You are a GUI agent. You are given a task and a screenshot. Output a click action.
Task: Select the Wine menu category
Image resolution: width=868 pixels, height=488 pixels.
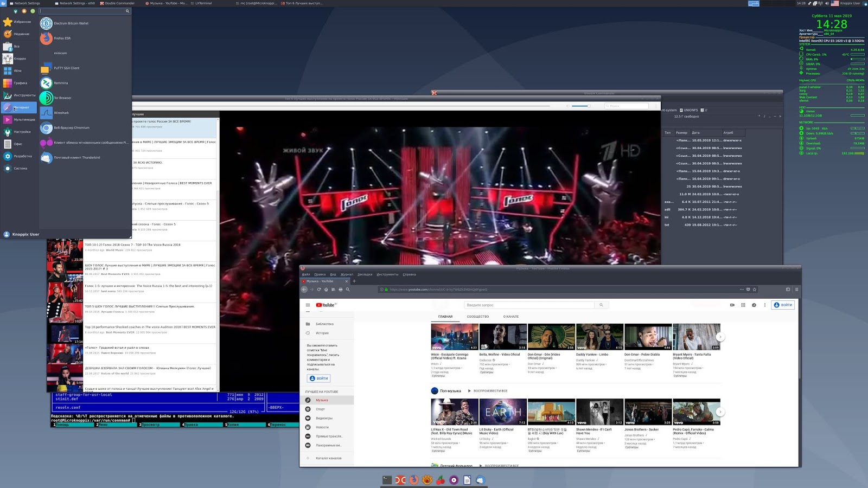(x=19, y=70)
